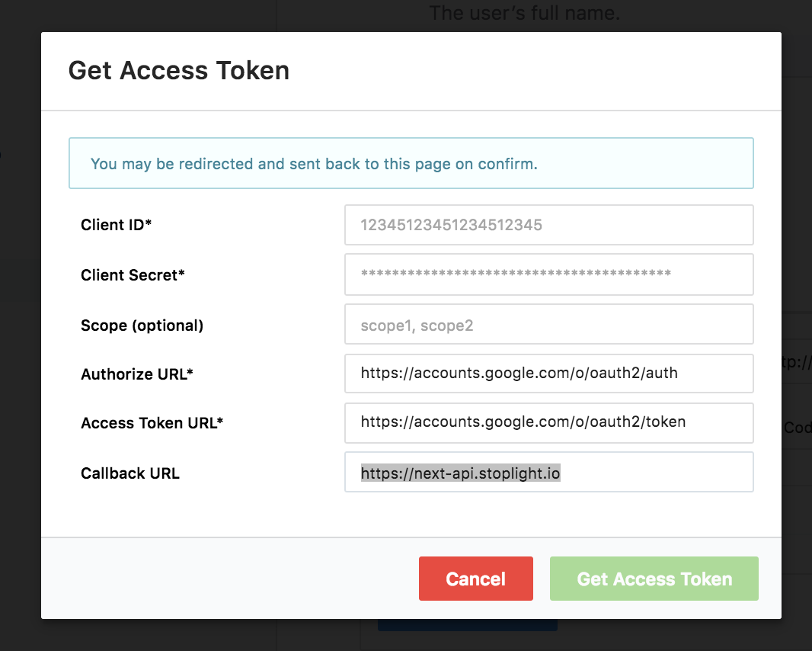Click the Client ID field label

tap(116, 225)
